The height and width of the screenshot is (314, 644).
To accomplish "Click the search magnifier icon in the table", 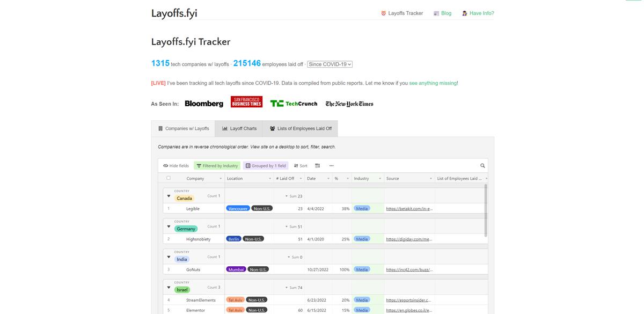I will 482,166.
